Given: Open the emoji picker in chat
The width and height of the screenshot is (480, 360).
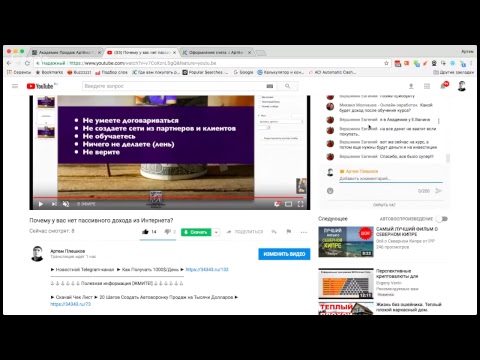Looking at the screenshot, I should click(330, 191).
